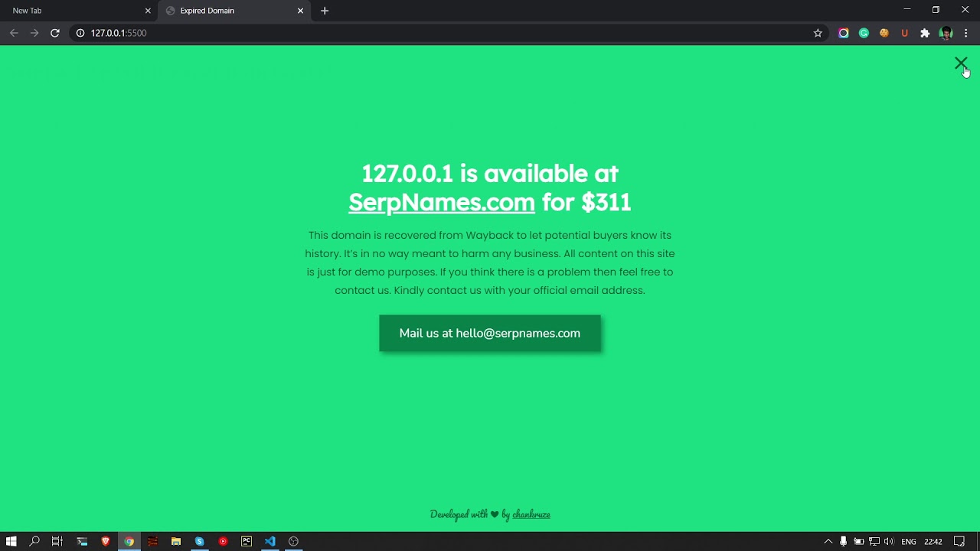This screenshot has height=551, width=980.
Task: Open the Chrome three-dot menu
Action: click(966, 33)
